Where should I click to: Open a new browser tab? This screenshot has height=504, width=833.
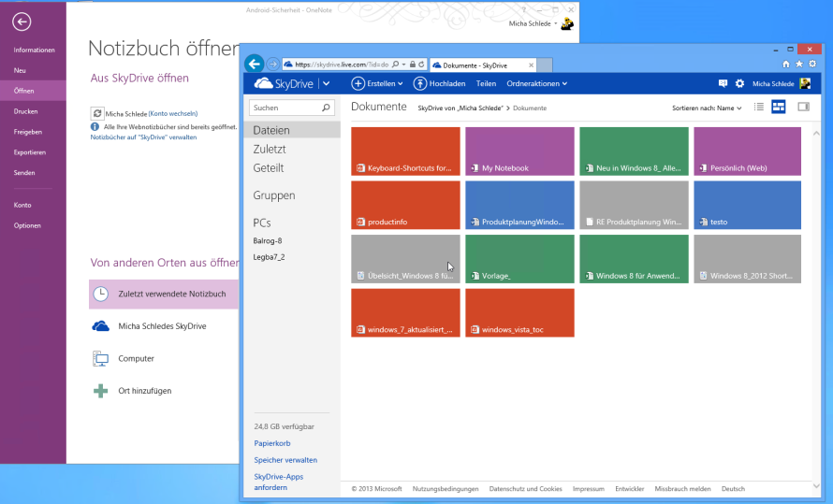(x=545, y=65)
